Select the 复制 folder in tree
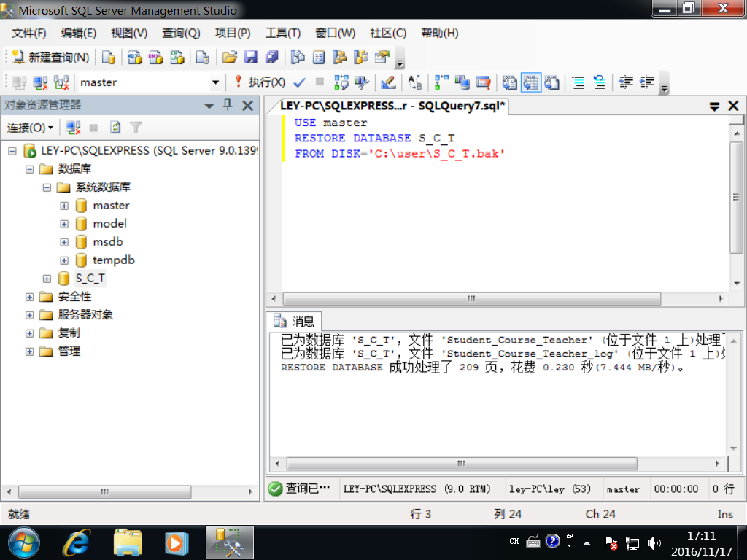The width and height of the screenshot is (747, 560). click(x=69, y=332)
